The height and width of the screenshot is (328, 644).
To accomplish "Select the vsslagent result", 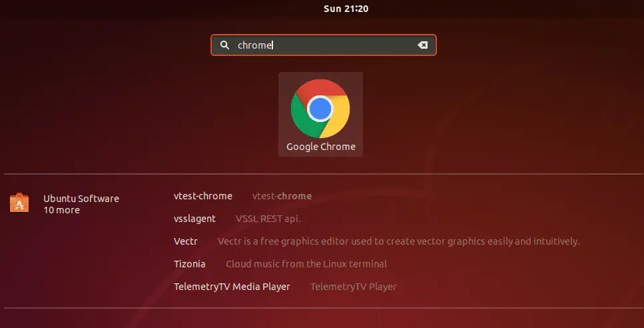I will [x=194, y=219].
